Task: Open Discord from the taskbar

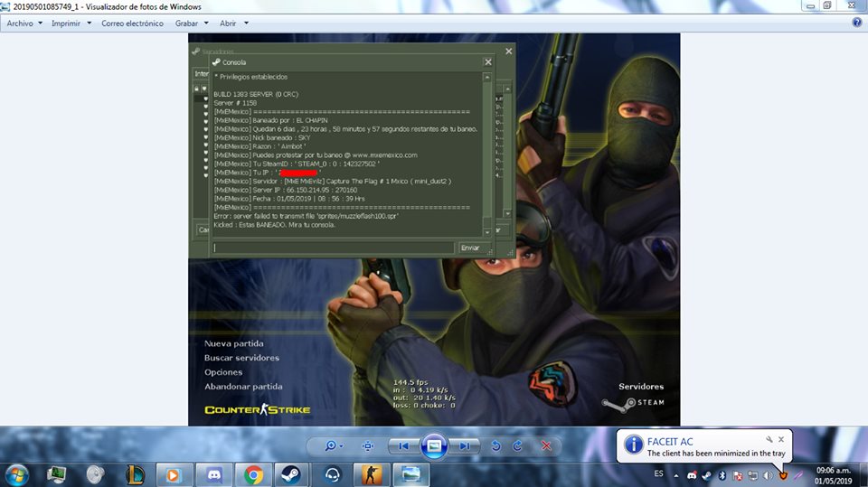Action: (x=213, y=475)
